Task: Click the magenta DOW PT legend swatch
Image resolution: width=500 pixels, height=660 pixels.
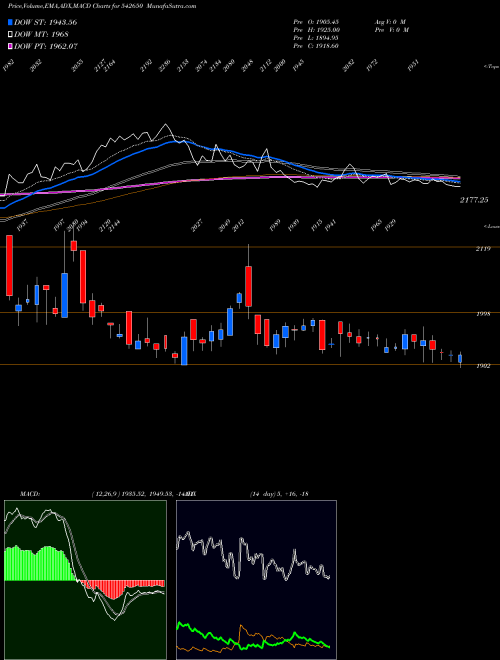Action: [x=10, y=46]
